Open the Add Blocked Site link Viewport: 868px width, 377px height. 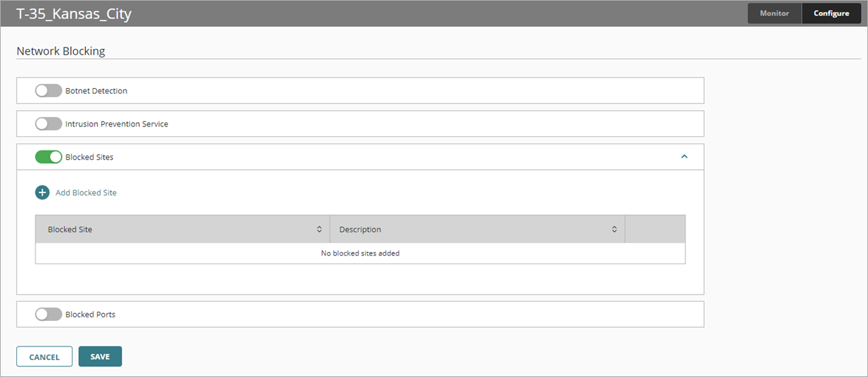(x=86, y=192)
